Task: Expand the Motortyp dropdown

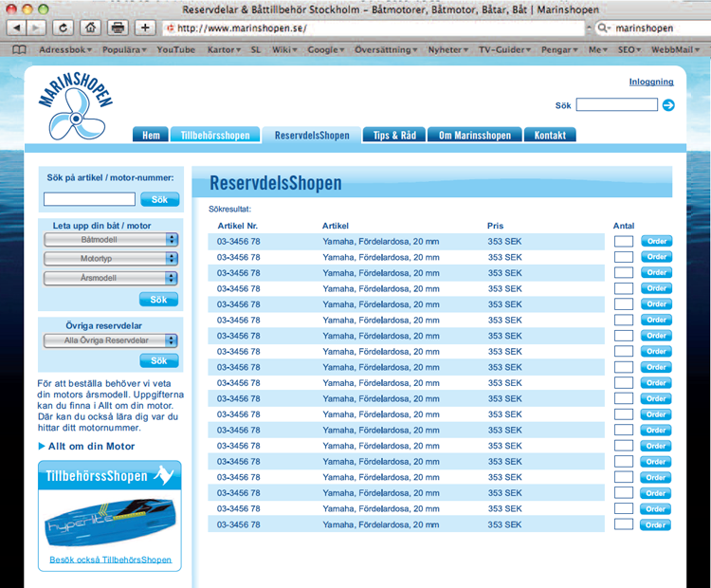Action: click(x=111, y=259)
